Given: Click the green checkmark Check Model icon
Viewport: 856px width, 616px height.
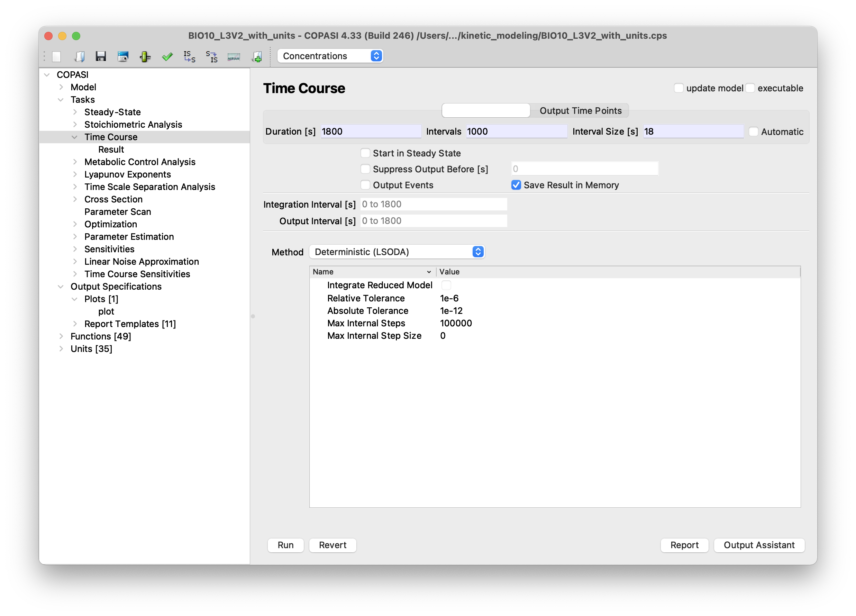Looking at the screenshot, I should (x=167, y=56).
